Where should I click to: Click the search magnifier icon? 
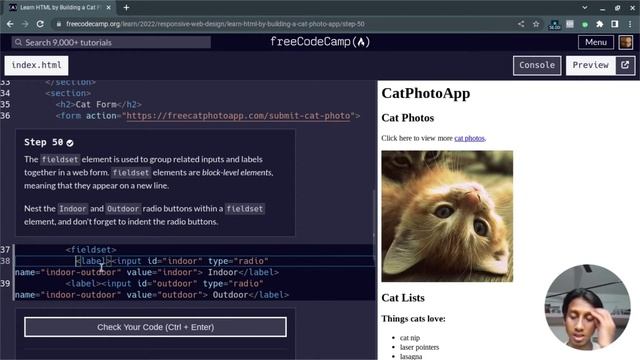click(x=18, y=42)
